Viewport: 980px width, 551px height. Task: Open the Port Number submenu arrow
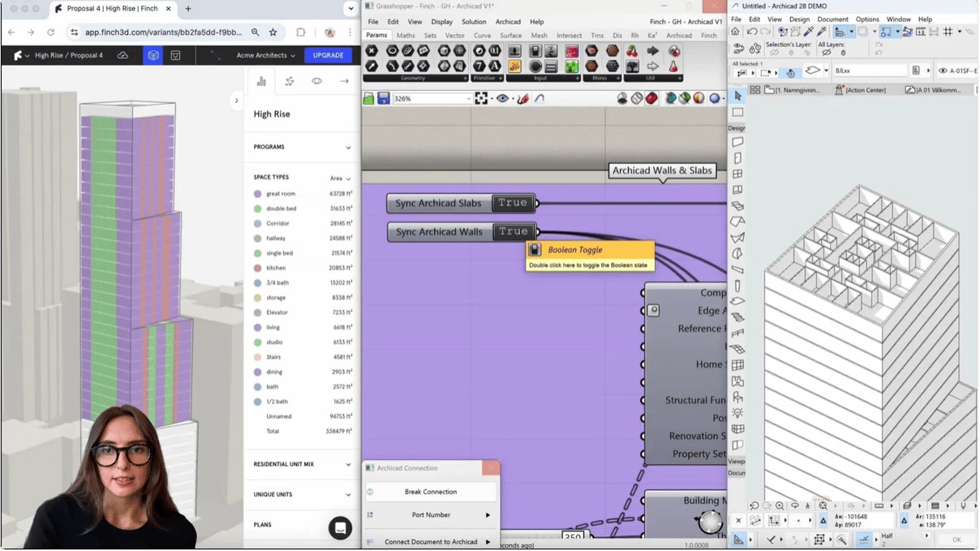tap(488, 515)
